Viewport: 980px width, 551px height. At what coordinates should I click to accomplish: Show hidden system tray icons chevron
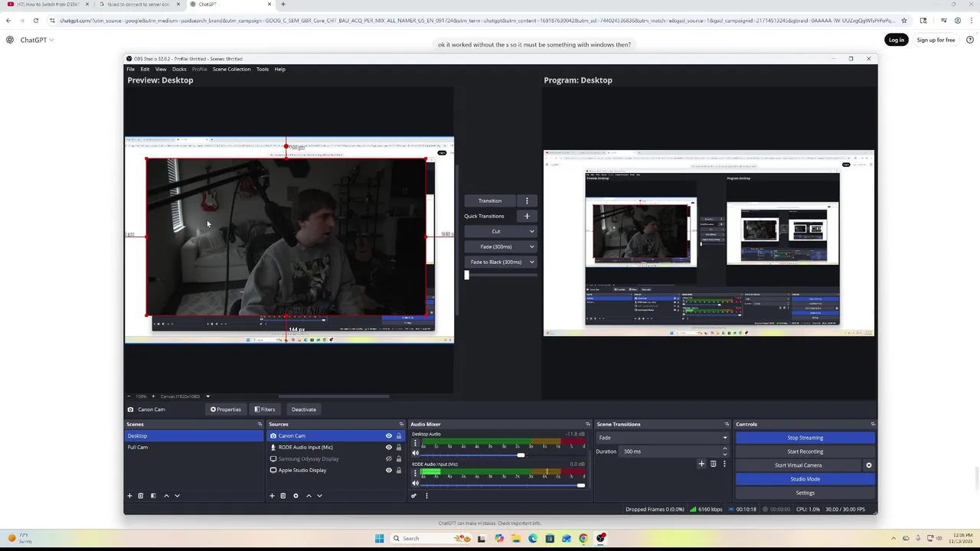coord(894,538)
